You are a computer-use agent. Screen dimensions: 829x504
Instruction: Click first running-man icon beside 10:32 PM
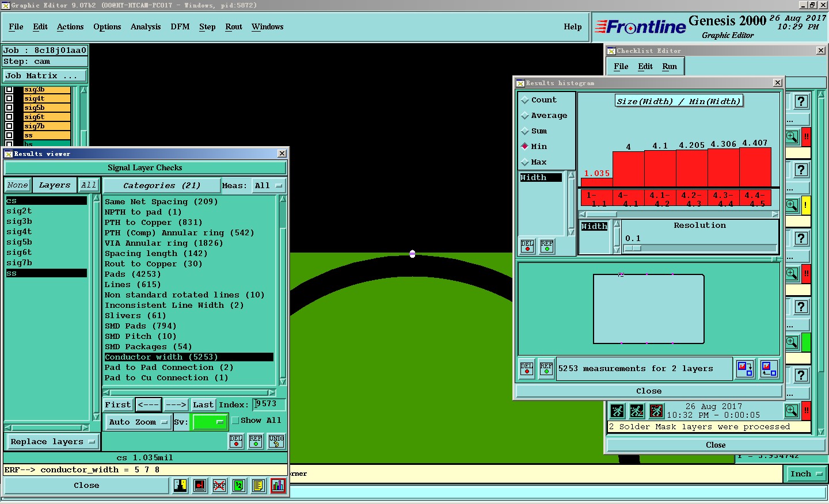tap(618, 411)
